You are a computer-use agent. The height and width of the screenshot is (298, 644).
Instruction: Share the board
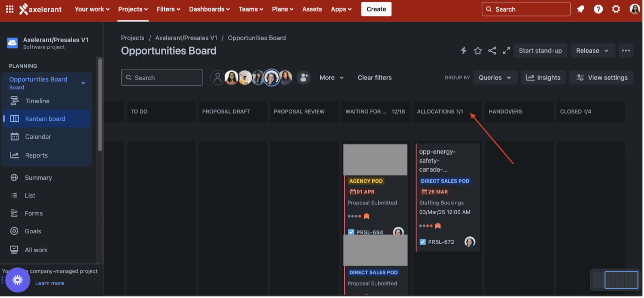[x=492, y=50]
